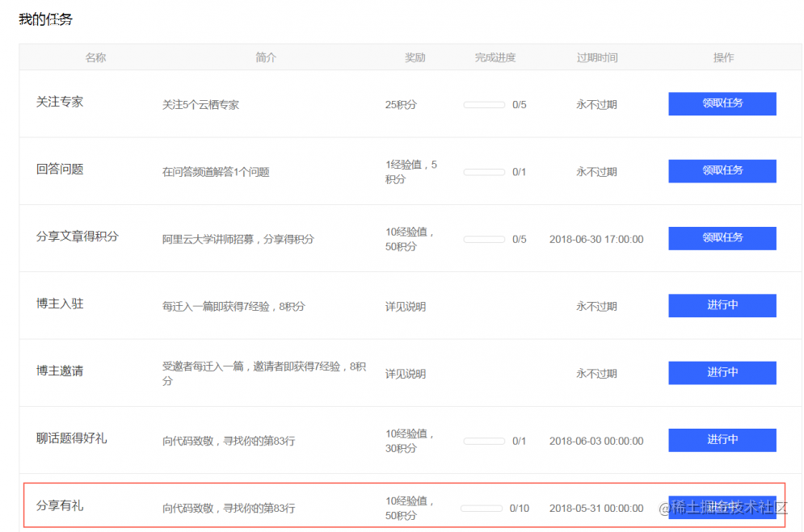Click progress value 0/10

click(519, 509)
